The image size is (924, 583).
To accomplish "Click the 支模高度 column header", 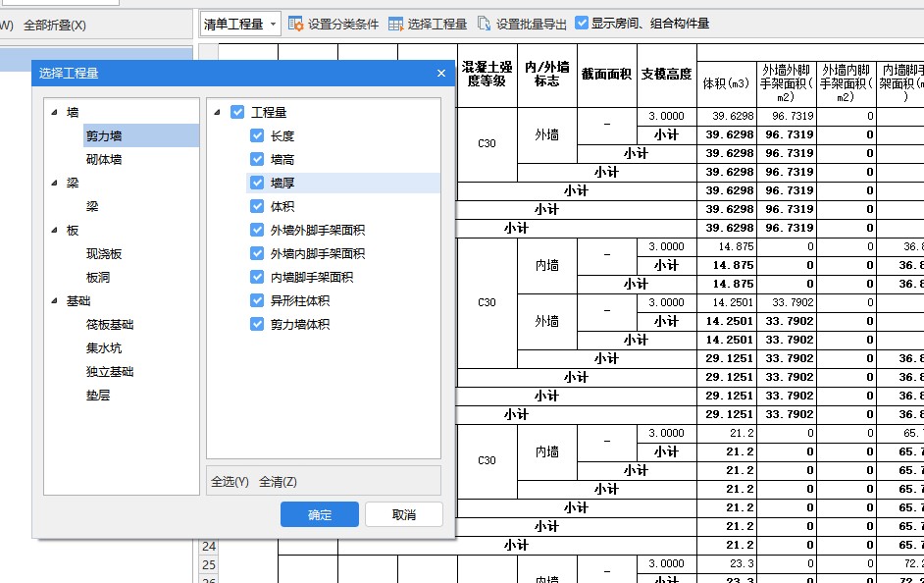I will tap(666, 75).
